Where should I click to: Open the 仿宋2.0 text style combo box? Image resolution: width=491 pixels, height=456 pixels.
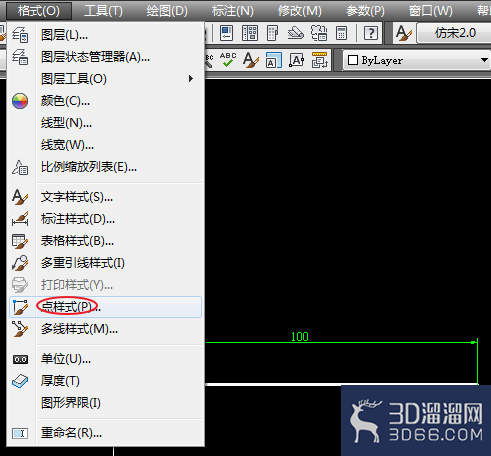[x=454, y=33]
